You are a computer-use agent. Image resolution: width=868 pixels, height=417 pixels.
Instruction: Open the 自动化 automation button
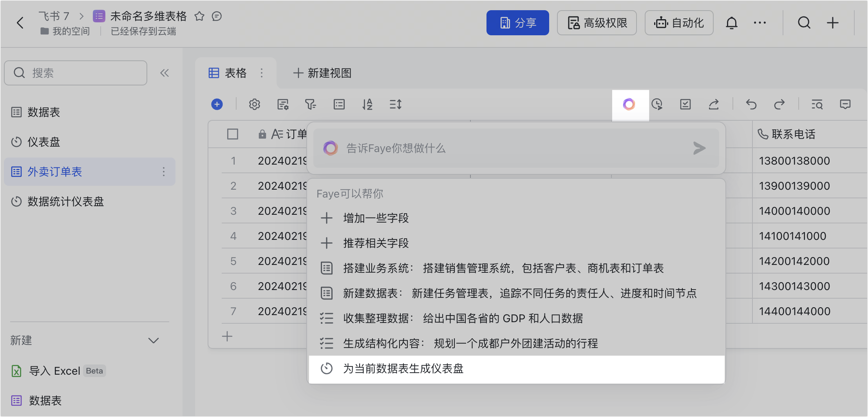[679, 23]
